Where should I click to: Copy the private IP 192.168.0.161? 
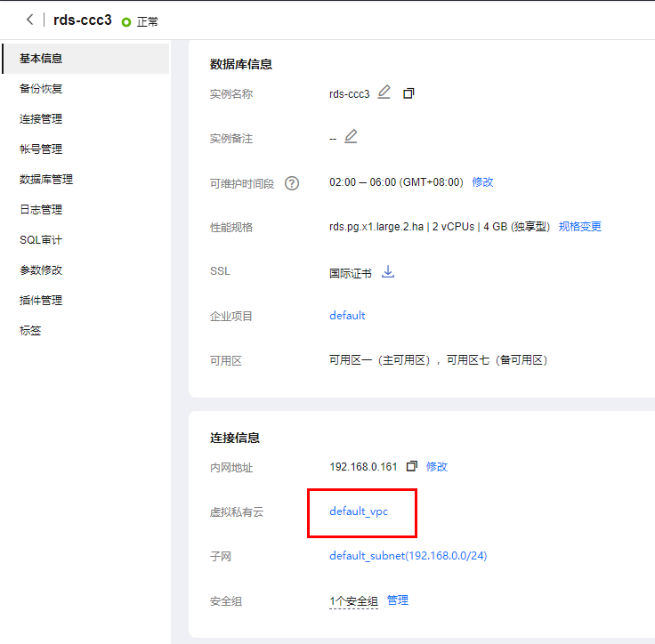412,466
